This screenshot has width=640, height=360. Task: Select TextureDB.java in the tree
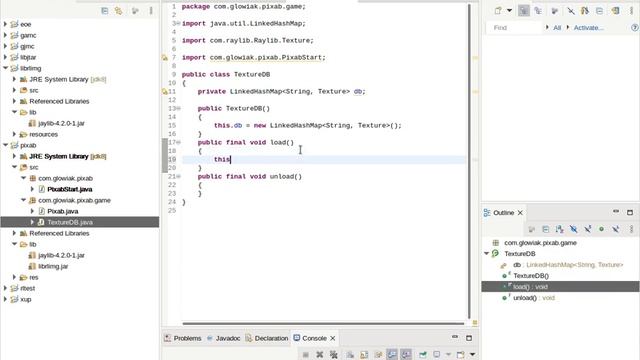(x=70, y=222)
